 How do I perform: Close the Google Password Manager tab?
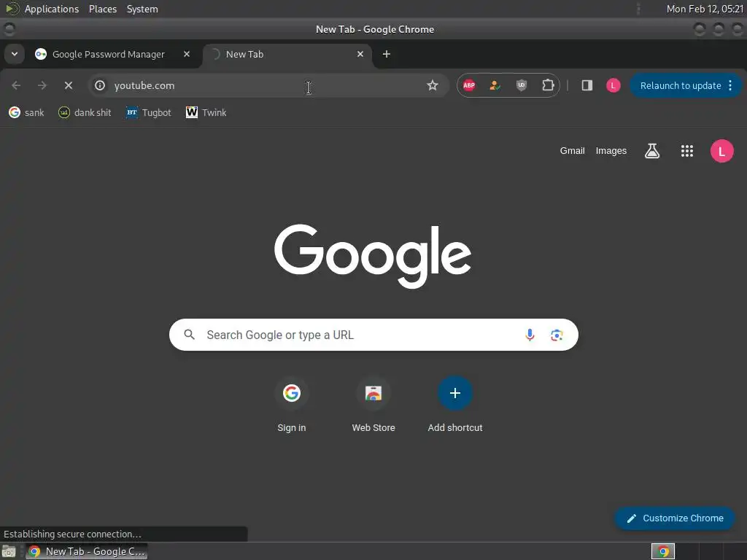coord(187,54)
